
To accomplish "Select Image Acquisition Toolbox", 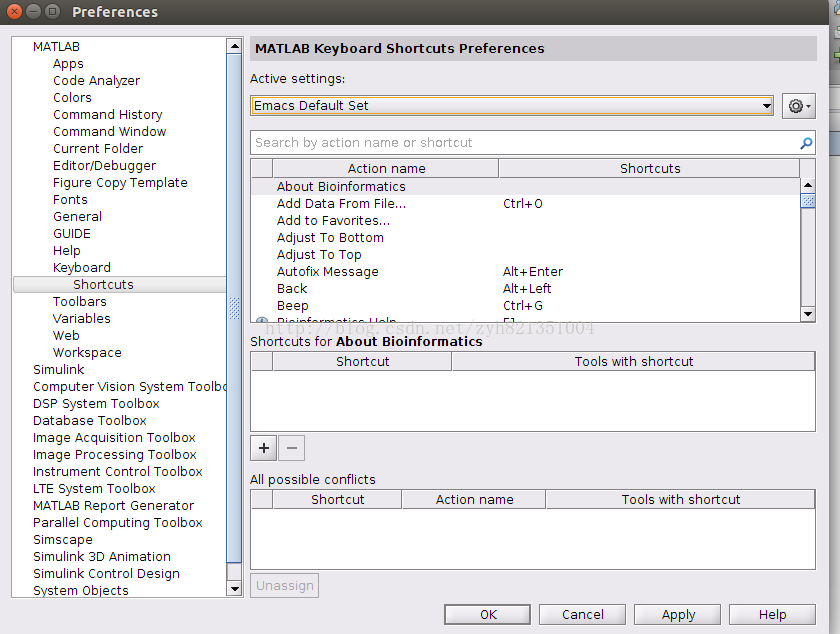I will point(114,437).
